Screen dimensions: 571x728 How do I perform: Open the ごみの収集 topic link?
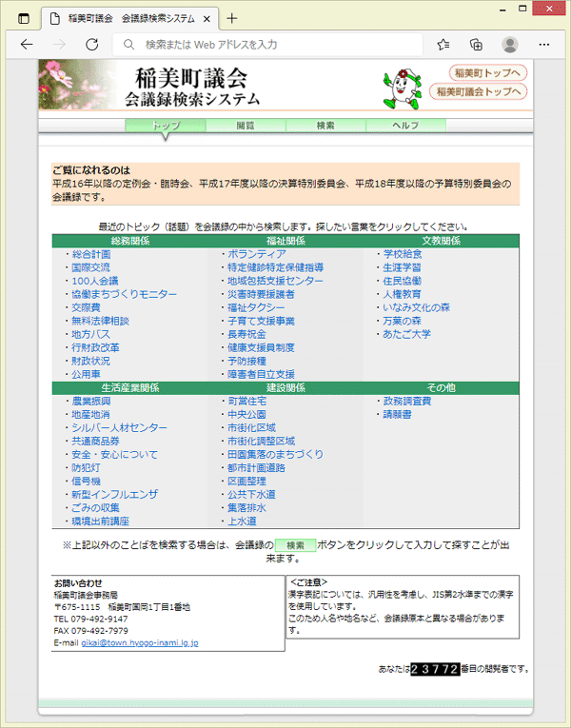pos(95,508)
